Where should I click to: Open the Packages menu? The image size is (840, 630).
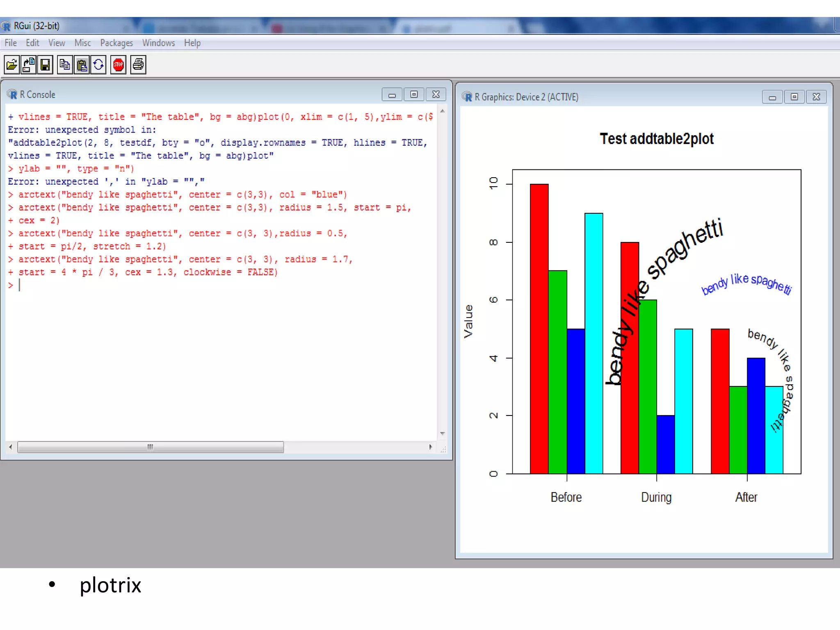116,43
